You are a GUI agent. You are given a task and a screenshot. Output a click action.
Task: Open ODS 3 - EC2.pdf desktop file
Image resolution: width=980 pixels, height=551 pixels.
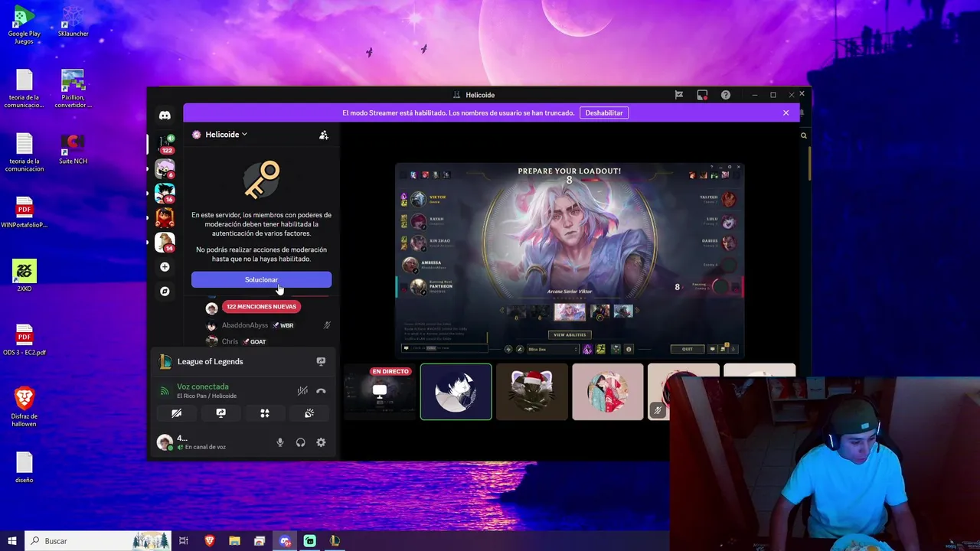pyautogui.click(x=24, y=340)
